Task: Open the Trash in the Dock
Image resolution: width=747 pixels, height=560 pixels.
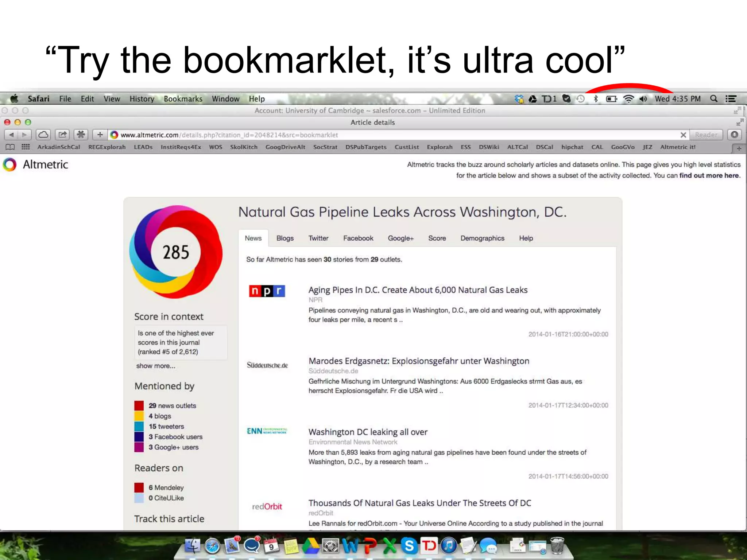Action: click(x=557, y=545)
